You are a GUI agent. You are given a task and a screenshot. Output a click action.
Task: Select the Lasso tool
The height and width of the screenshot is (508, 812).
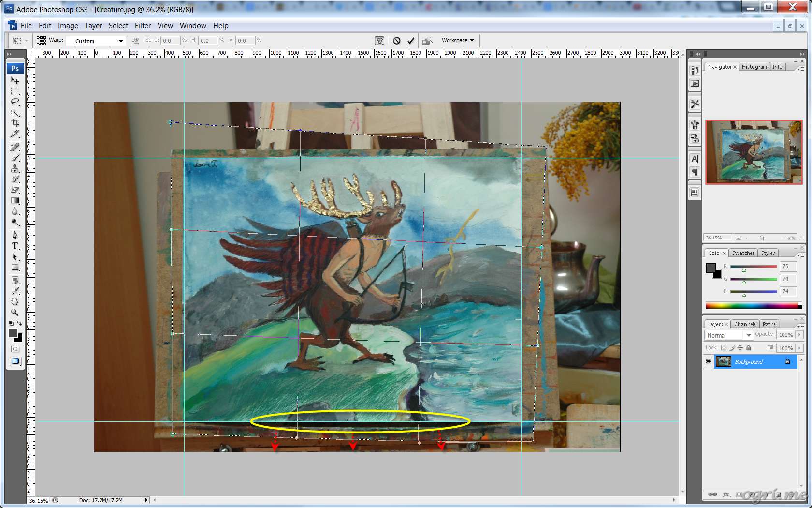pyautogui.click(x=15, y=102)
